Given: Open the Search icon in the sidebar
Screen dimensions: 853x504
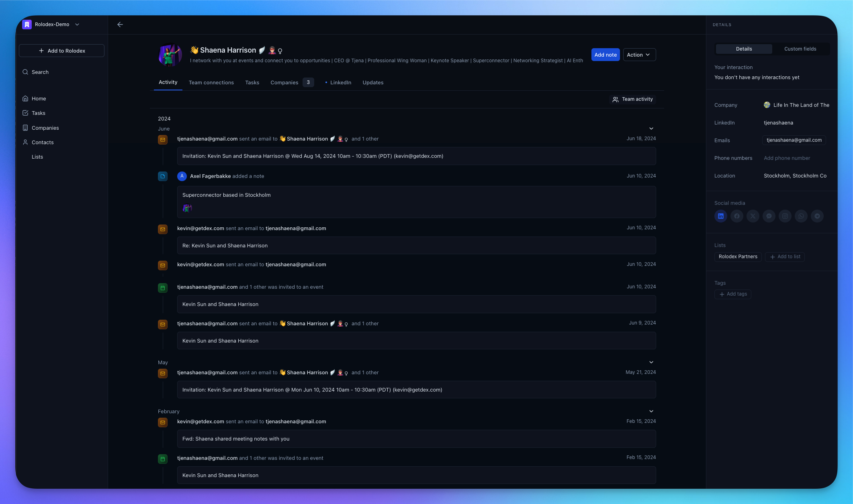Looking at the screenshot, I should pos(25,72).
